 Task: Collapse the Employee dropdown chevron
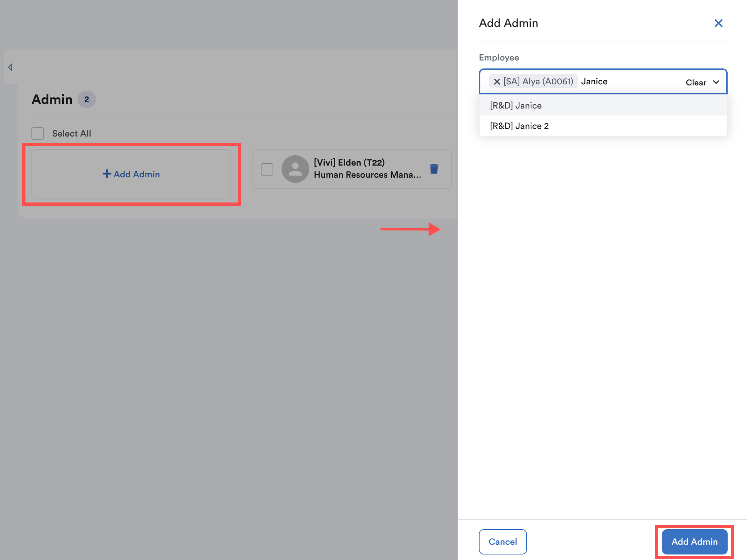pos(716,82)
